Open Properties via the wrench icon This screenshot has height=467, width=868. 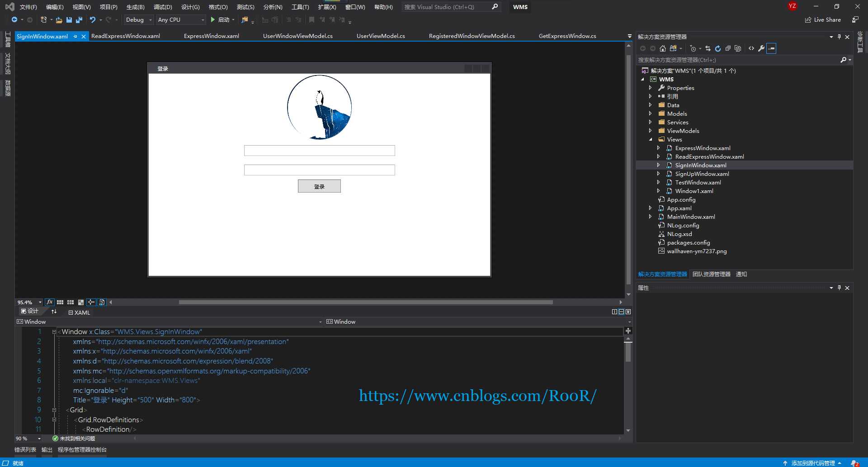(761, 48)
